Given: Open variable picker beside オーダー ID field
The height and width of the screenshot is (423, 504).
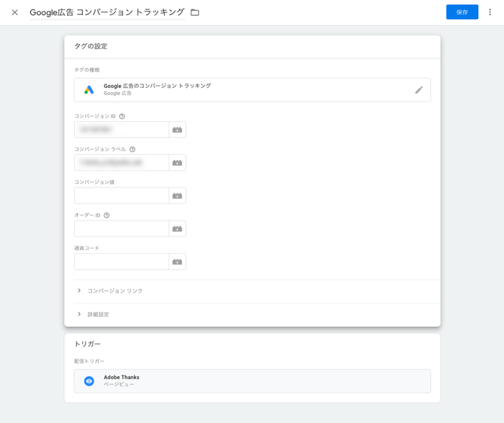Looking at the screenshot, I should click(177, 228).
